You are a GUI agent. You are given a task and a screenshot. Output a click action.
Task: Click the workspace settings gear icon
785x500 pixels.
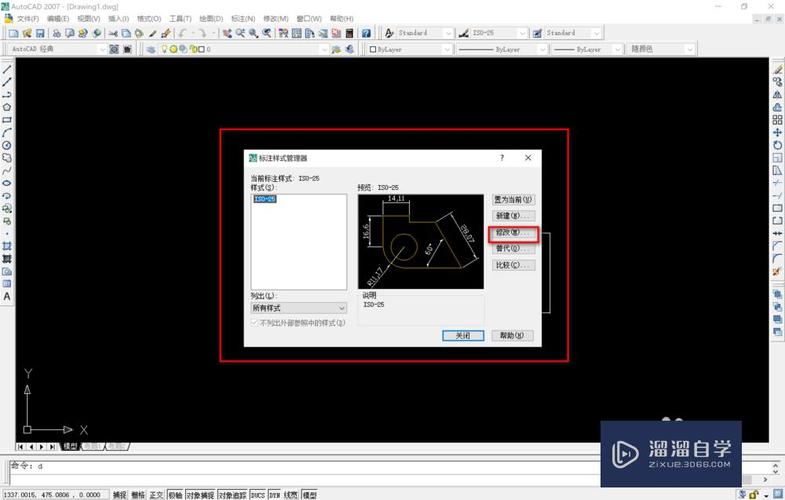tap(114, 49)
